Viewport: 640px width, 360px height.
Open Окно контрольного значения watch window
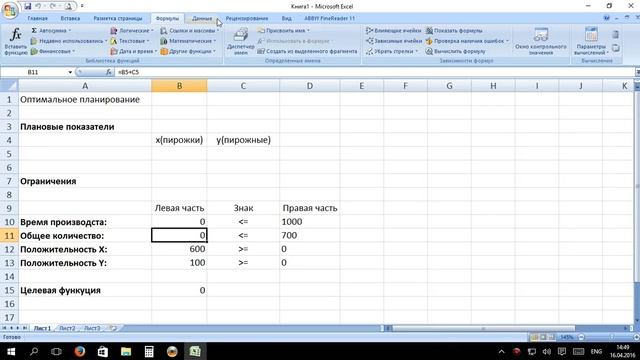[541, 41]
